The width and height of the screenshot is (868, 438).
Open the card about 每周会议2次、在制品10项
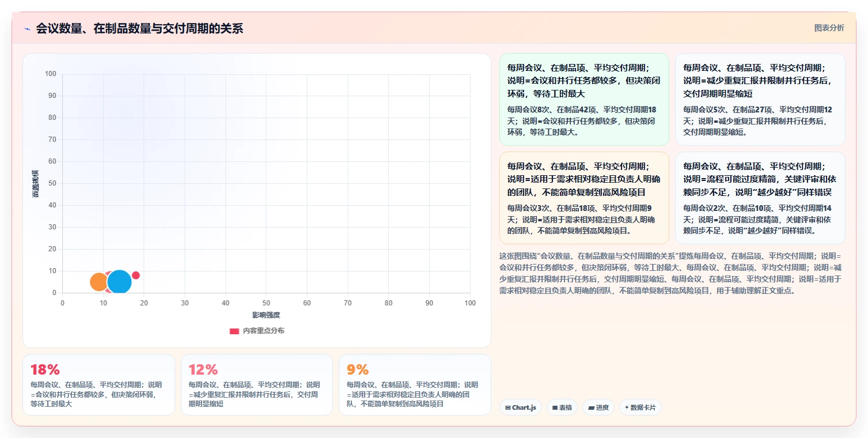click(x=760, y=198)
